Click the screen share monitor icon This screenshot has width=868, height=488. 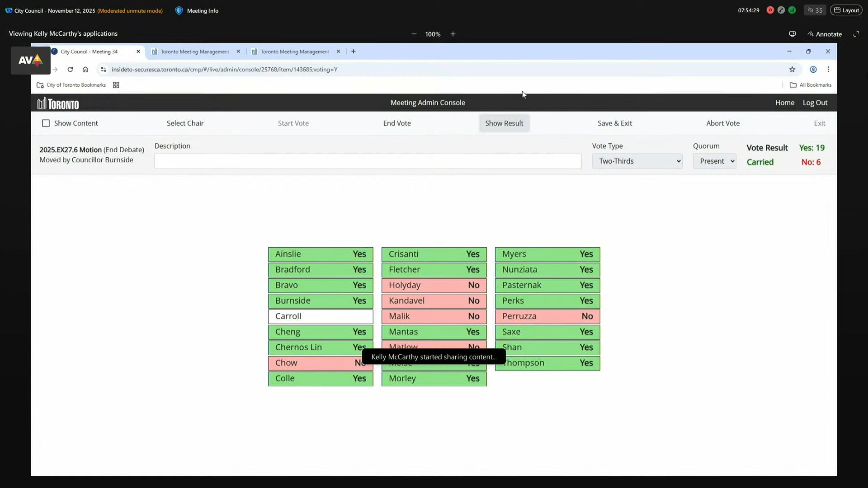(793, 34)
